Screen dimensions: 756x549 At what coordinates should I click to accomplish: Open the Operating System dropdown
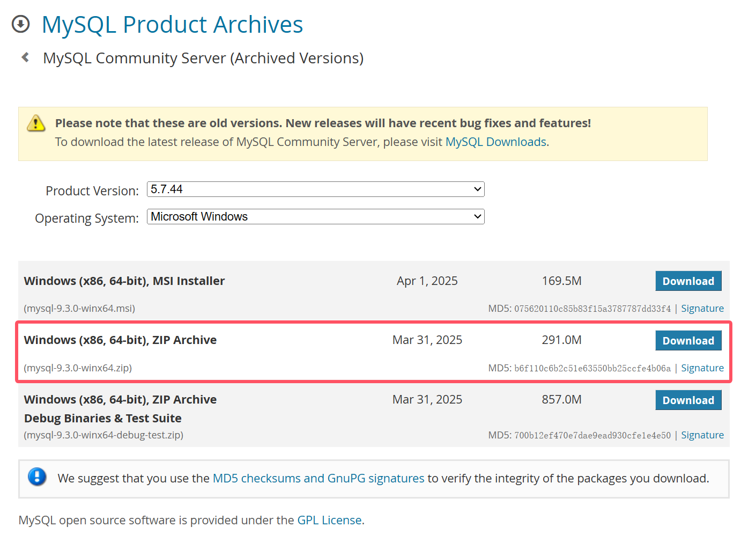click(x=315, y=217)
